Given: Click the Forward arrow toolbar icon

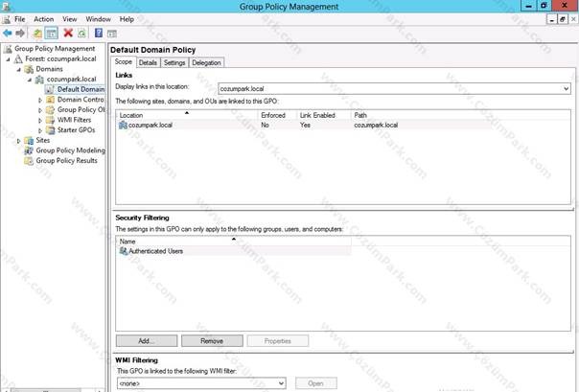Looking at the screenshot, I should 20,34.
